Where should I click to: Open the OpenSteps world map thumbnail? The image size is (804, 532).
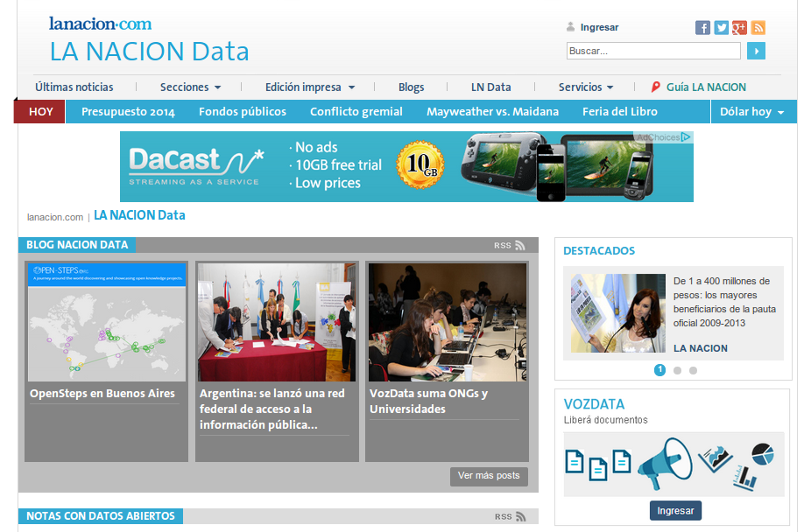[x=107, y=322]
